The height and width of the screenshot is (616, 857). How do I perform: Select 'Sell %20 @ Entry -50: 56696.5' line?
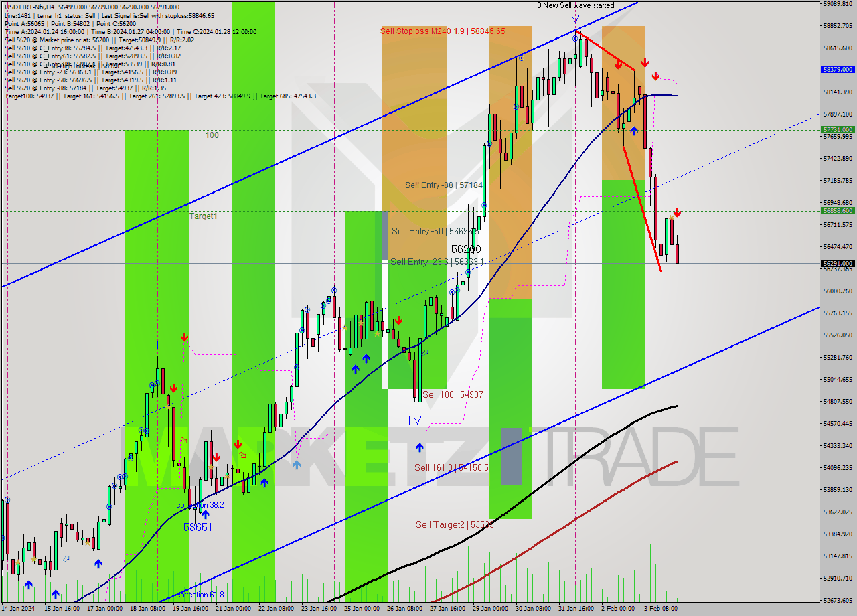[90, 80]
